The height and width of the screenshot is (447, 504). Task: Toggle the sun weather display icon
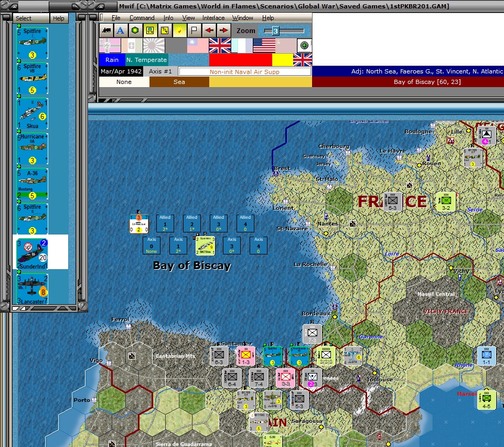[179, 30]
